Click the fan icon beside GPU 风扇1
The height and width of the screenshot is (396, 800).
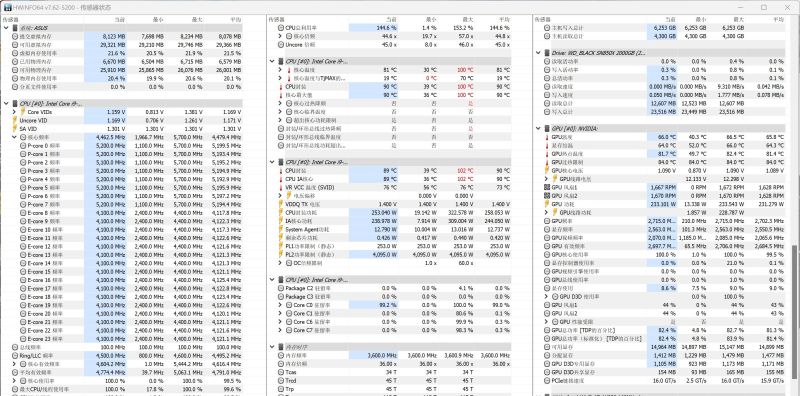547,187
